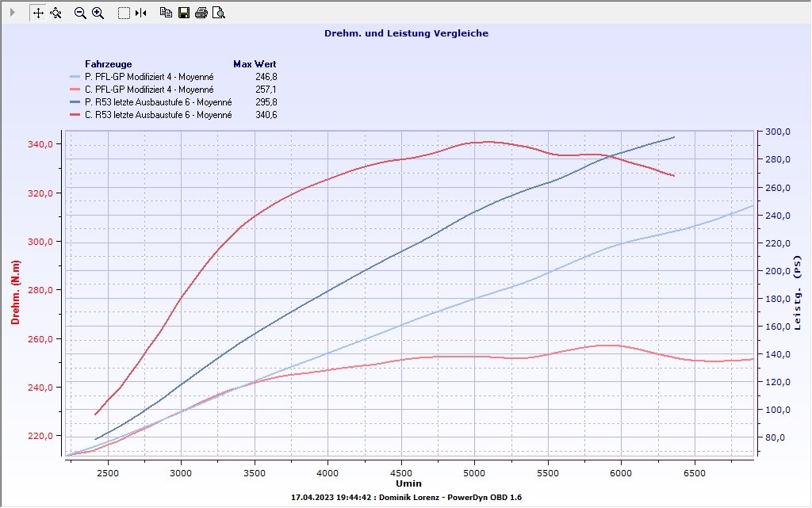Click the Fahrzeuge legend header
Image resolution: width=812 pixels, height=508 pixels.
(x=108, y=63)
